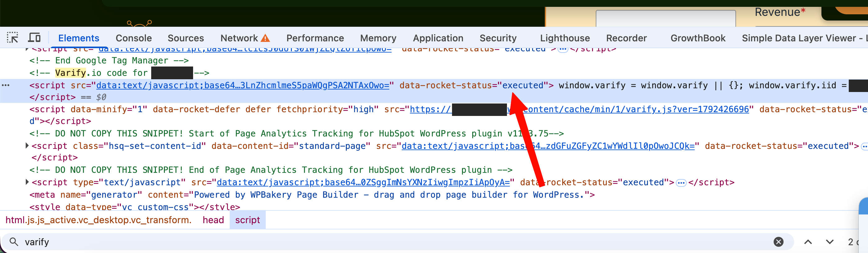Expand the type text/javascript script node
The image size is (868, 253).
point(27,182)
